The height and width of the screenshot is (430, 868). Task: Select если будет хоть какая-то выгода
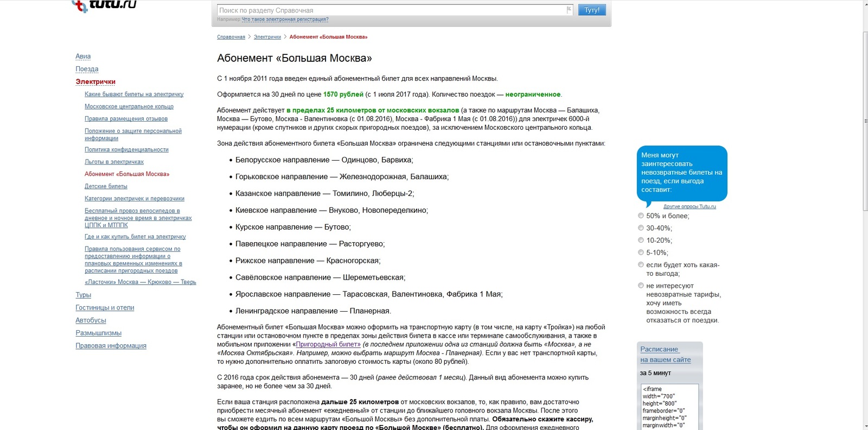[641, 264]
